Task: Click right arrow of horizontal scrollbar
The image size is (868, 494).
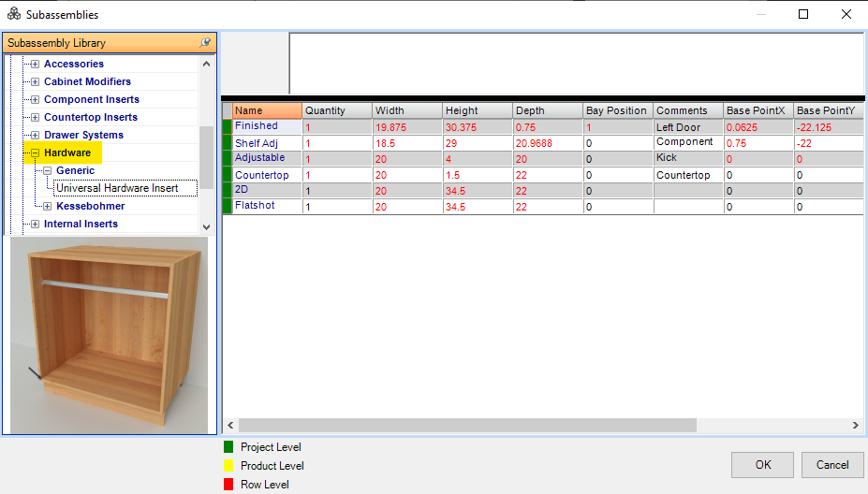Action: coord(855,426)
